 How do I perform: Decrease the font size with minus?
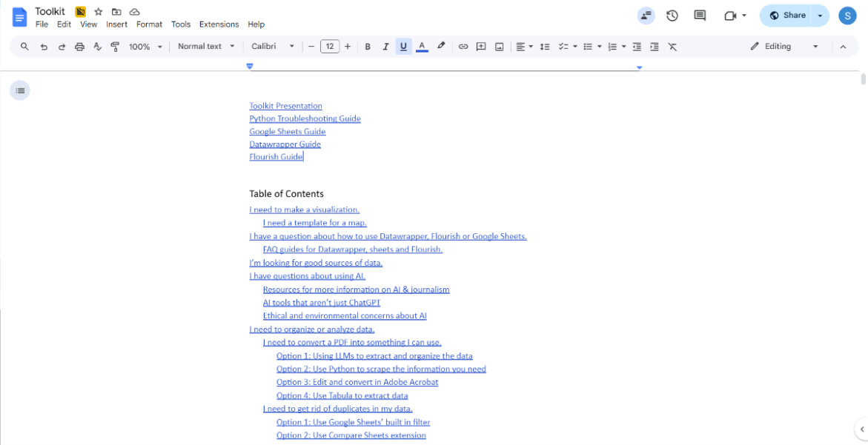click(x=311, y=47)
